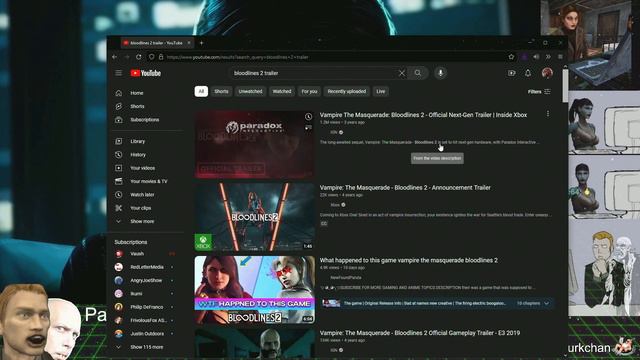Start voice search with microphone icon
640x360 pixels.
[x=440, y=73]
